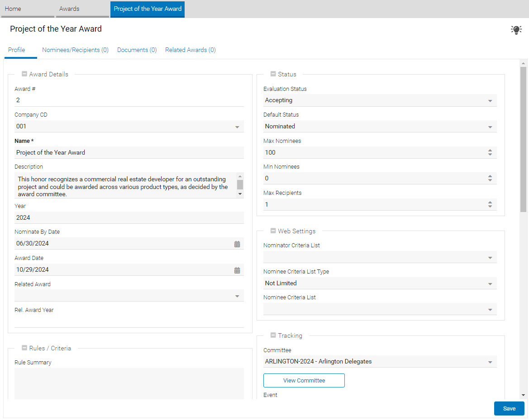
Task: Increase the Min Nominees value
Action: [490, 176]
